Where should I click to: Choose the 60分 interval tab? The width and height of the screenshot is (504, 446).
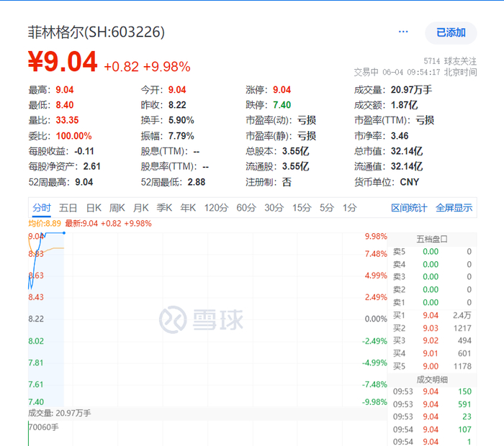[246, 208]
